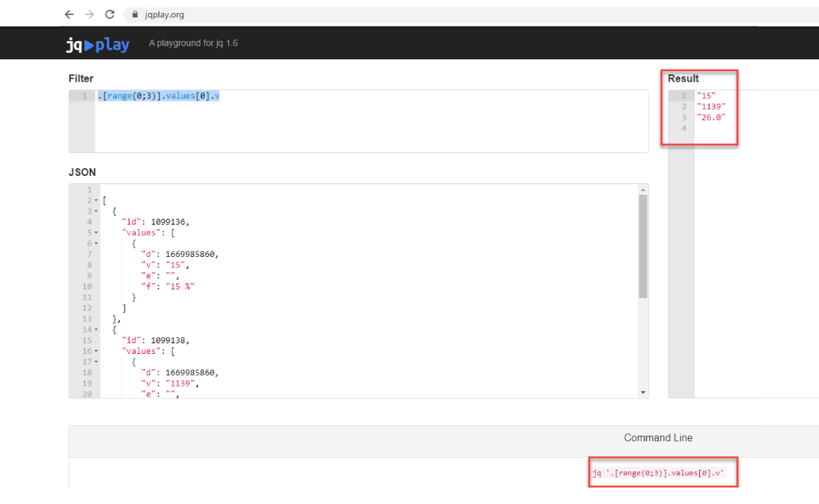
Task: Fold the inner object at line 6
Action: tap(96, 243)
